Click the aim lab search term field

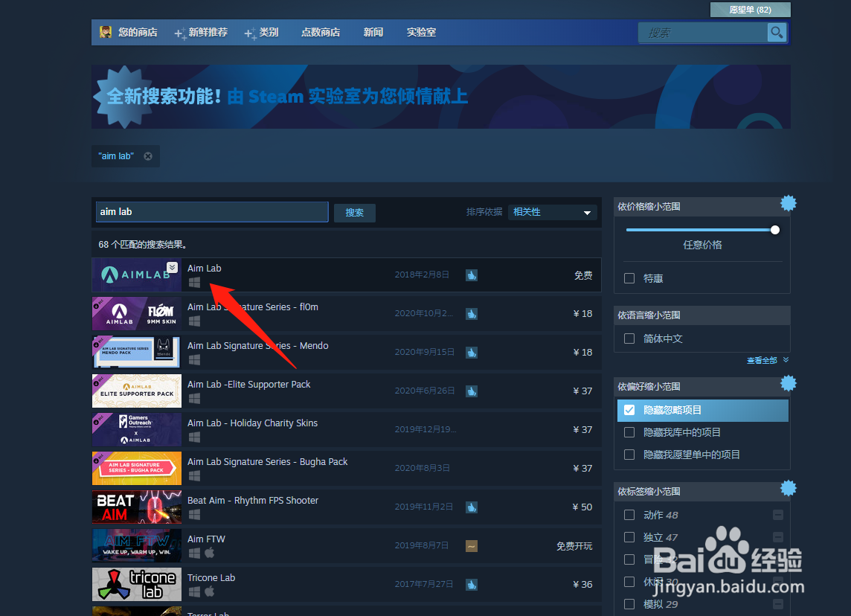(x=212, y=212)
